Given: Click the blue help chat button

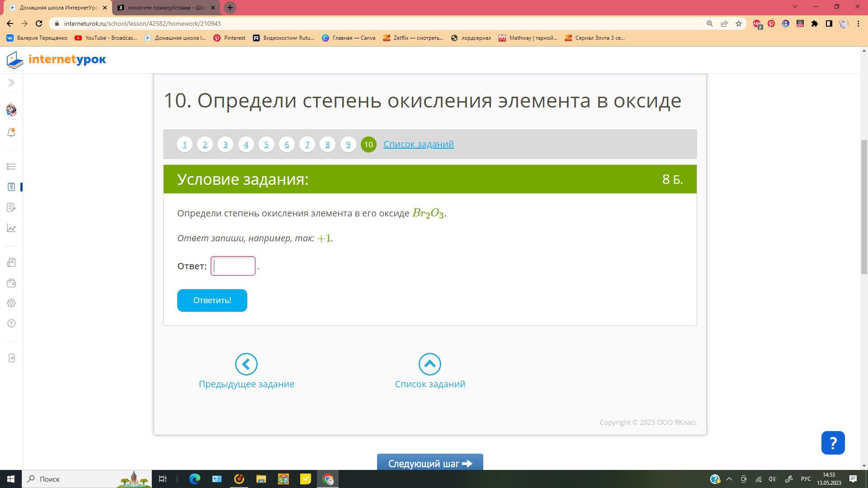Looking at the screenshot, I should tap(833, 443).
